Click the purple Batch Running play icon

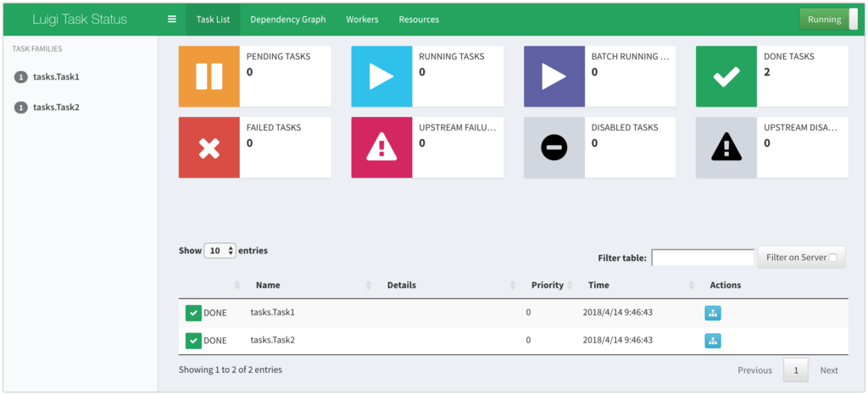click(x=554, y=76)
